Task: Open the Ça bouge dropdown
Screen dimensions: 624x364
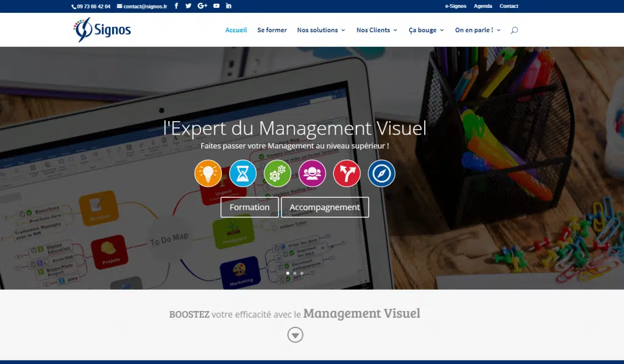Action: tap(426, 30)
